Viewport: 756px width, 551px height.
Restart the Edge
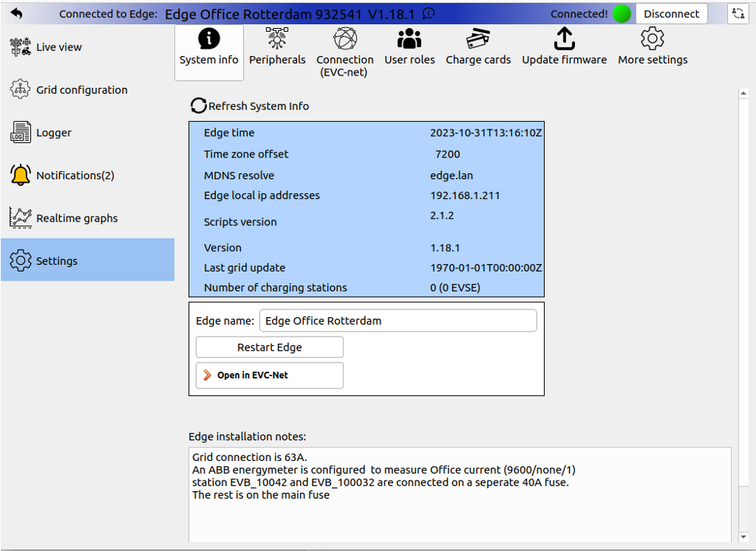coord(269,347)
